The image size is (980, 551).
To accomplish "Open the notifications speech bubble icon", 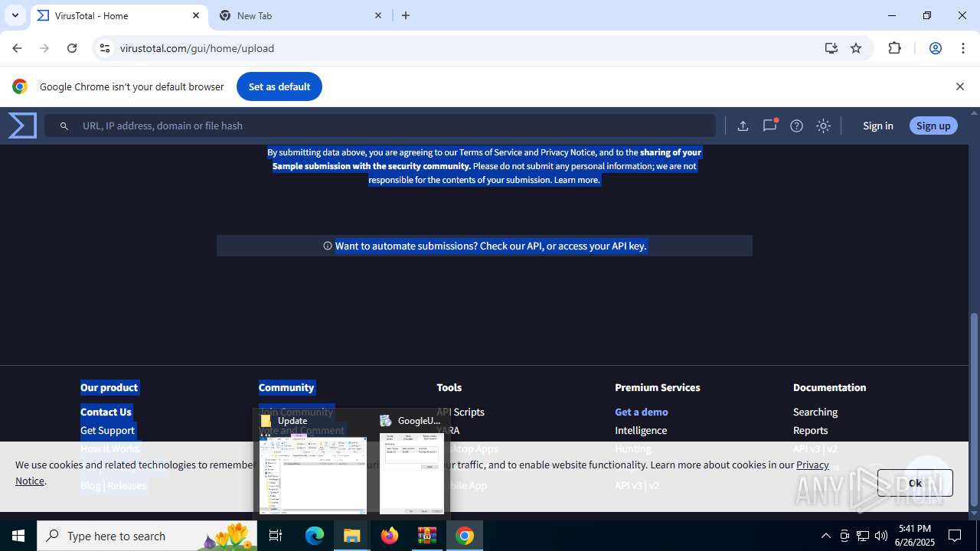I will pos(770,126).
